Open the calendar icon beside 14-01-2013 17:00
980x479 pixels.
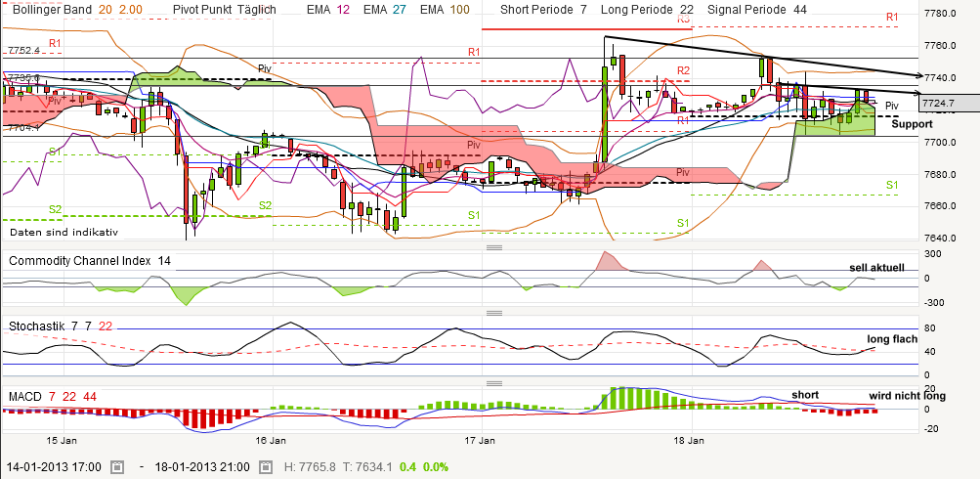pos(117,467)
